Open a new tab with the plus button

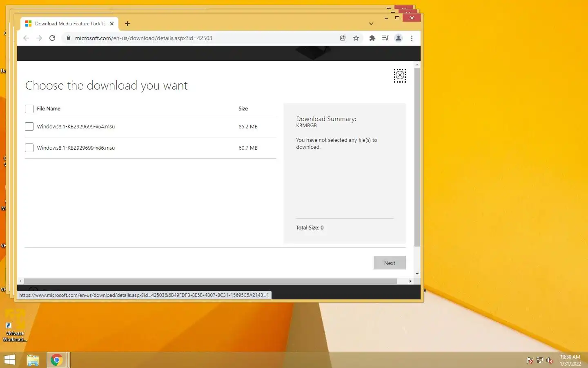(x=127, y=24)
